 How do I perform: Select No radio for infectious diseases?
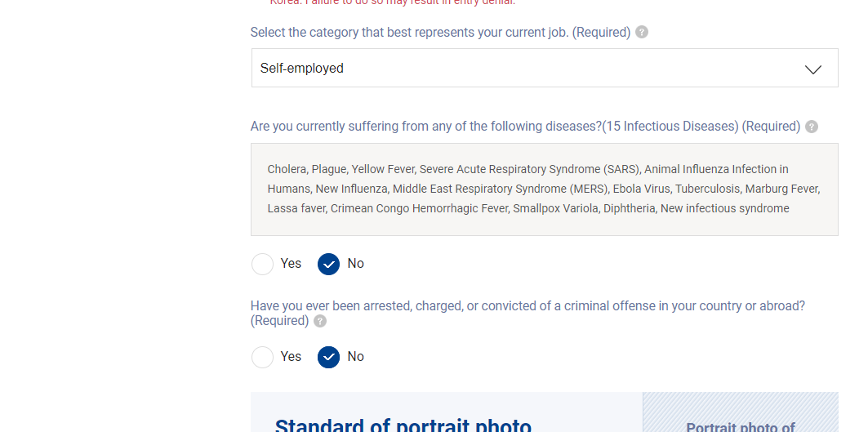pos(328,264)
